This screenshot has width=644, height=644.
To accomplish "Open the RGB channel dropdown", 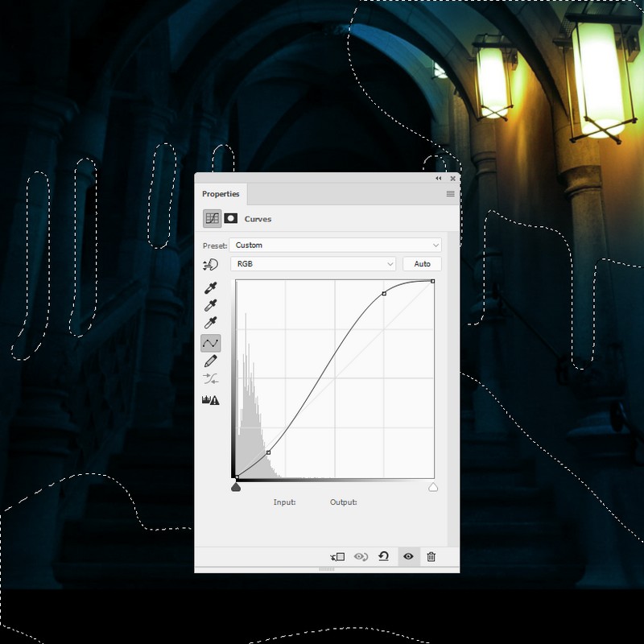I will tap(313, 264).
